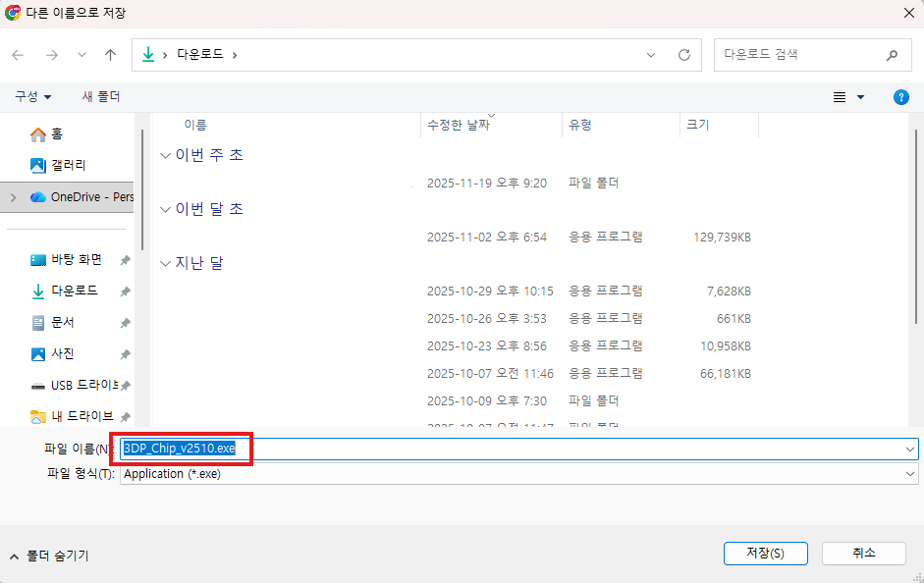
Task: Collapse the 지난 달 group
Action: (166, 264)
